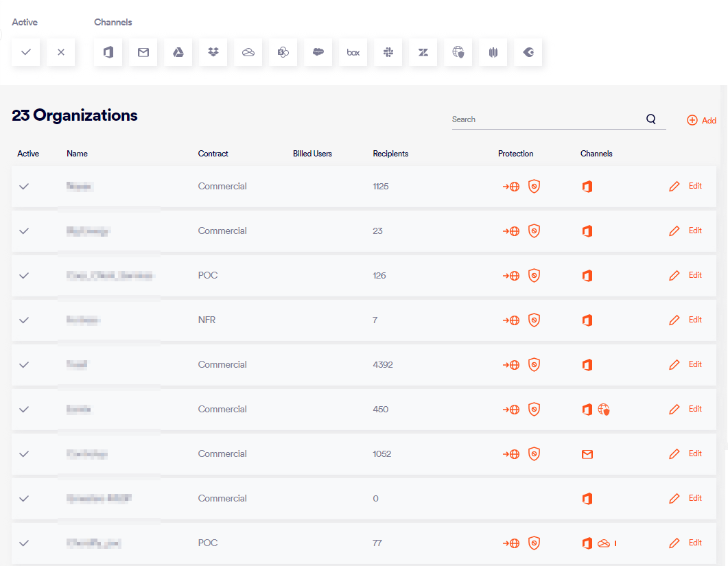Click active checkmark of the 1125-recipient organization

pyautogui.click(x=24, y=186)
